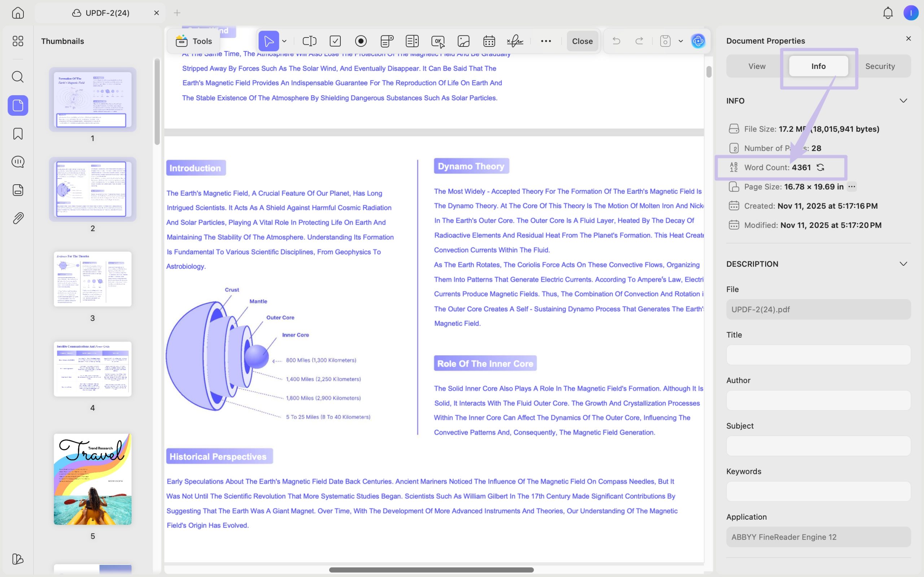Open the bookmarks panel in sidebar
This screenshot has width=924, height=577.
point(18,133)
